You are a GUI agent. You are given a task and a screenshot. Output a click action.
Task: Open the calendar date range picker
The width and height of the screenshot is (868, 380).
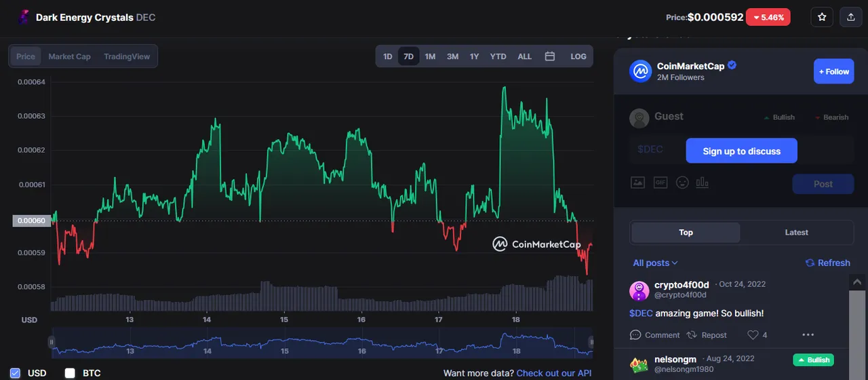(x=550, y=56)
